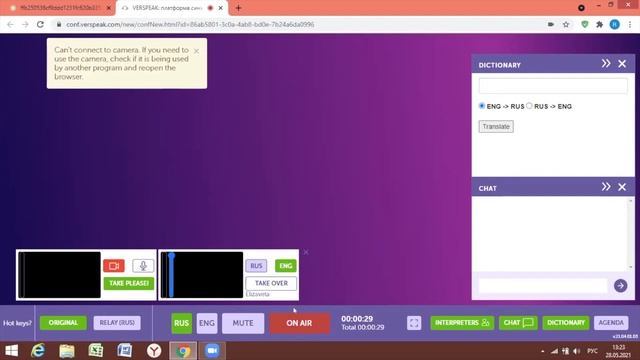Screen dimensions: 640x360
Task: Close the partner video tile
Action: [x=306, y=252]
